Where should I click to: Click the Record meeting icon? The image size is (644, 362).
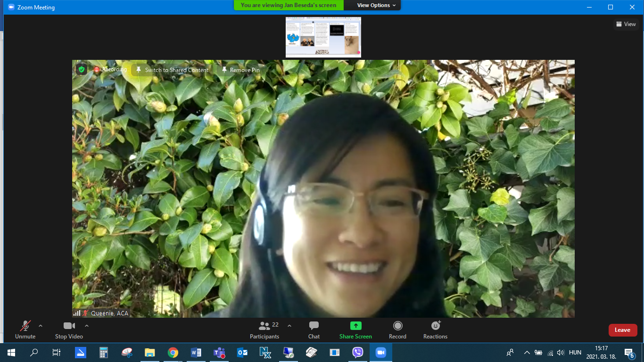tap(397, 326)
